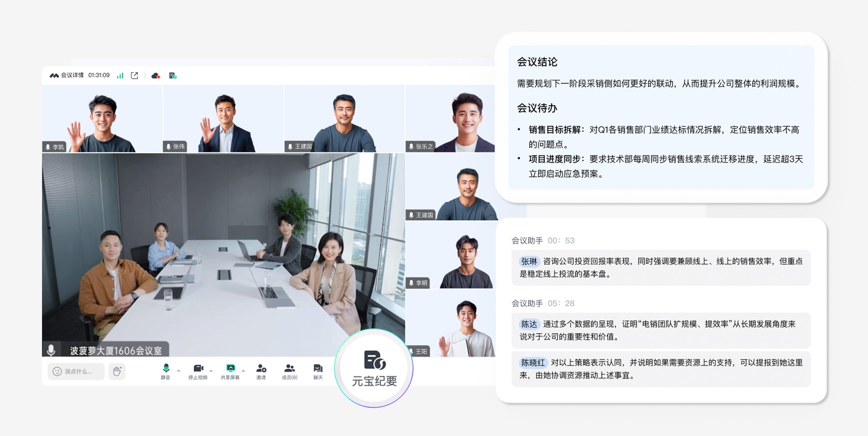Click the 说点什么 message input field
Image resolution: width=868 pixels, height=436 pixels.
point(76,371)
